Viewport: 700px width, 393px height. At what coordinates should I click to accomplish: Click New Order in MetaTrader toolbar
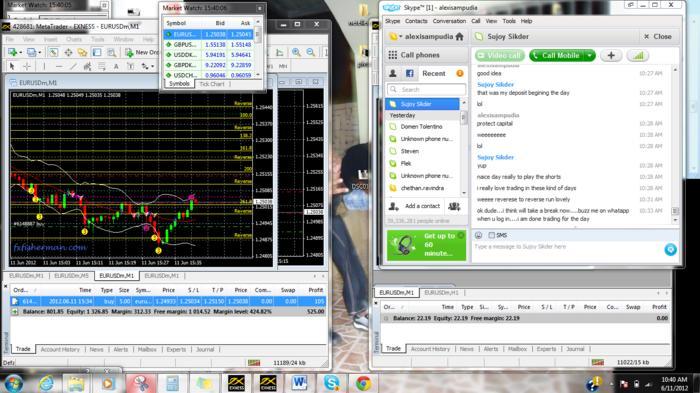[142, 52]
